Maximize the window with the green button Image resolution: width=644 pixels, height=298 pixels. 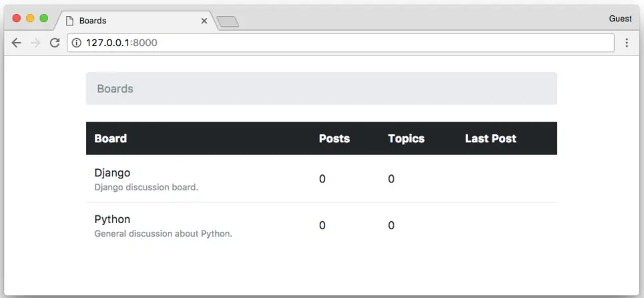(43, 18)
